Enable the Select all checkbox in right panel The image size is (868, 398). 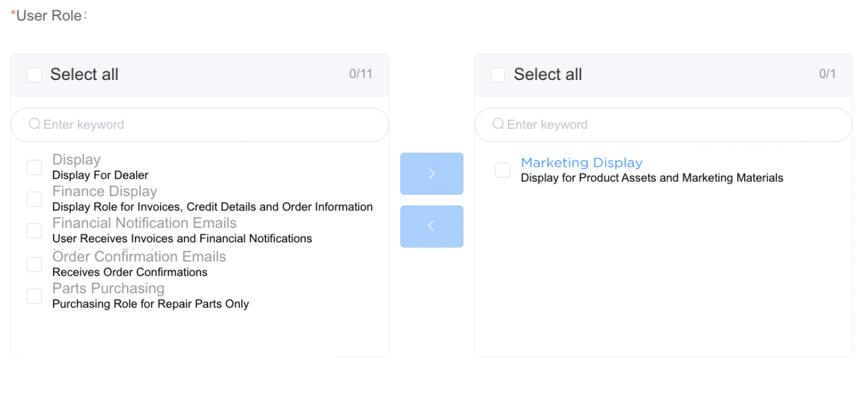point(497,74)
